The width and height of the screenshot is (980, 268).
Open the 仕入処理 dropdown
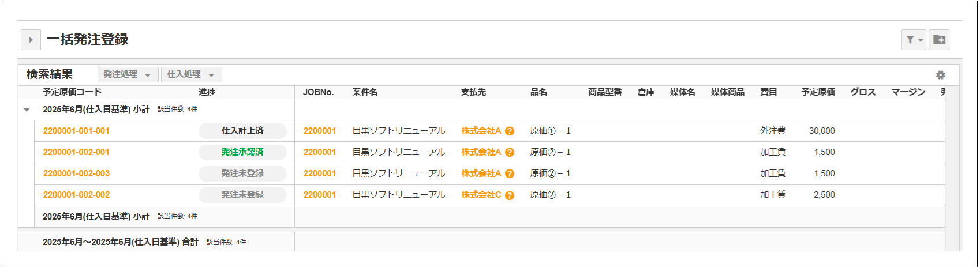click(191, 75)
